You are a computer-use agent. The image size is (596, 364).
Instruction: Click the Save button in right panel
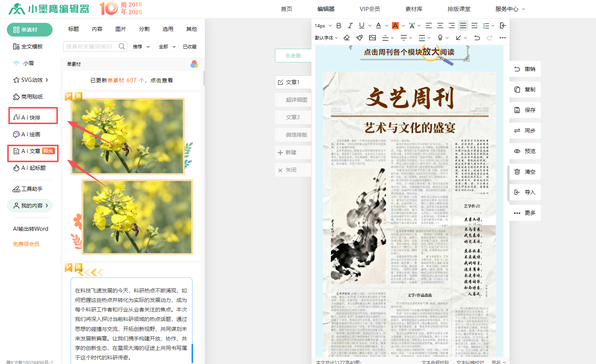(525, 110)
